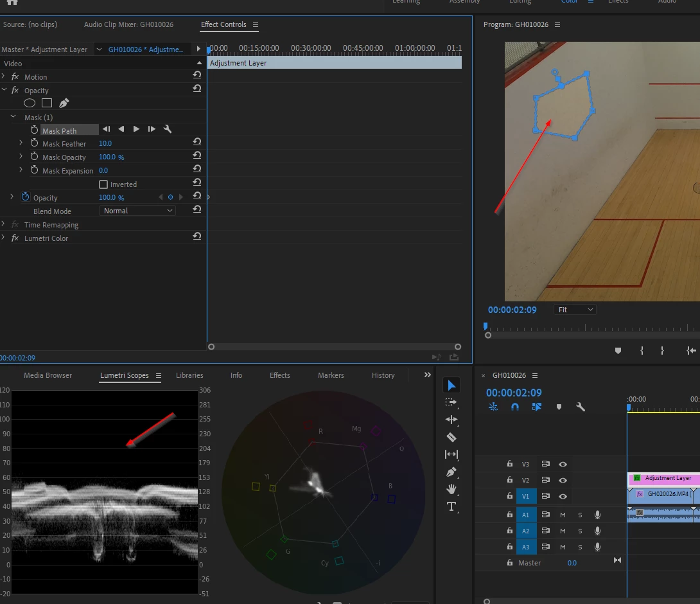700x604 pixels.
Task: Collapse the Opacity effect
Action: click(4, 90)
